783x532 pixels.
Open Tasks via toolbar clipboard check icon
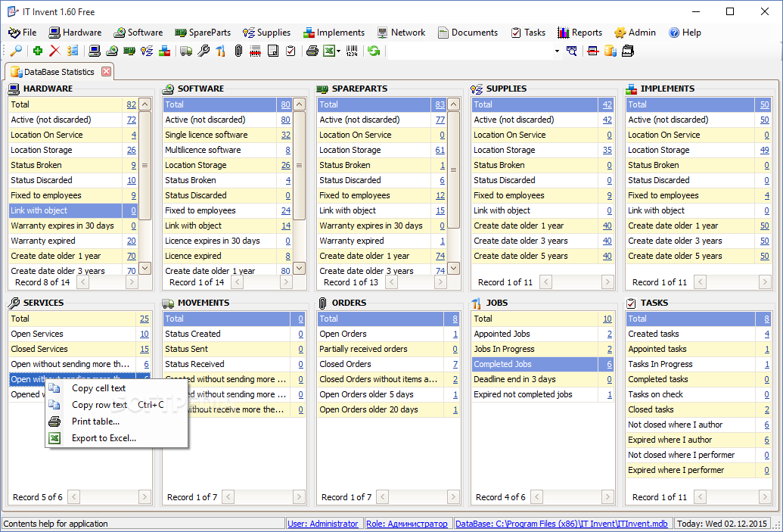[x=291, y=51]
